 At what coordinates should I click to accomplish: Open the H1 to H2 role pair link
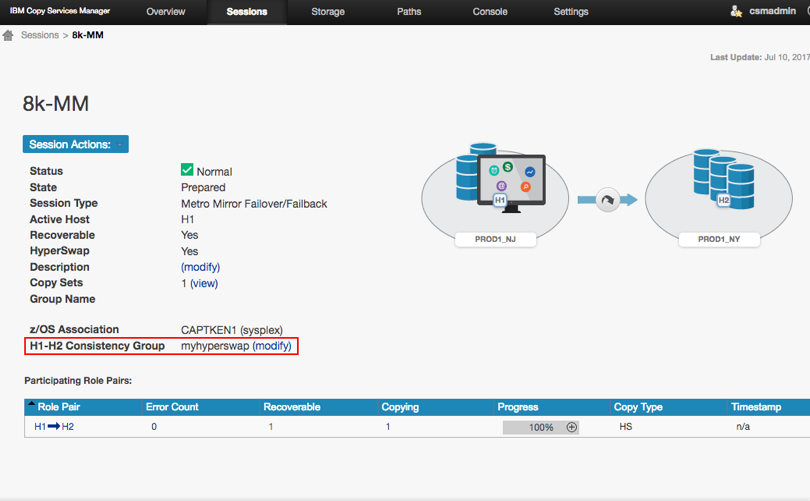point(54,427)
